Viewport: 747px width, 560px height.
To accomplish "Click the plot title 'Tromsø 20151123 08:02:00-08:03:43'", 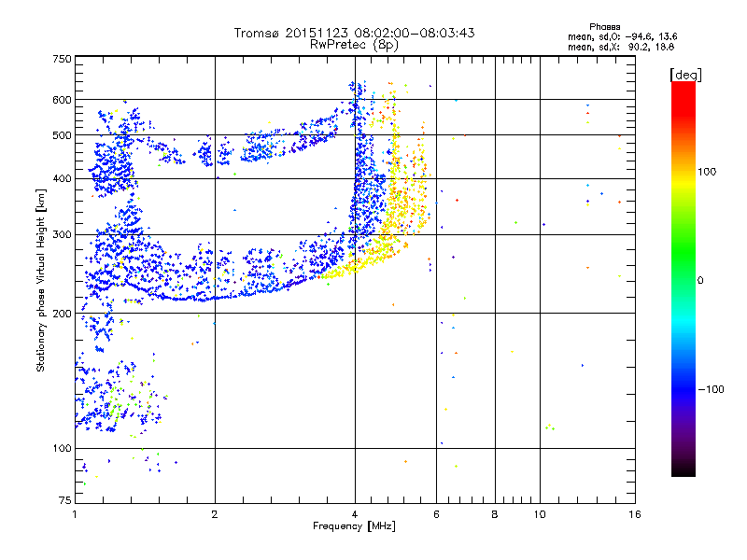I will (x=354, y=33).
